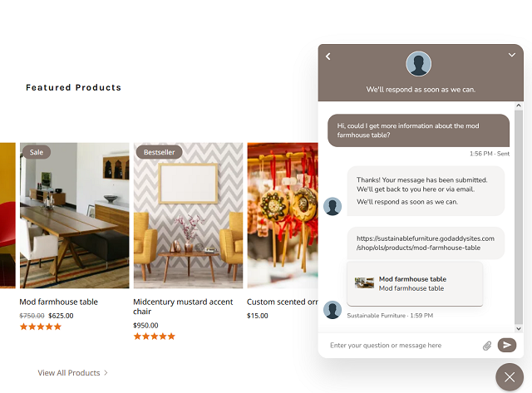The image size is (532, 393).
Task: Open the Midcentury mustard accent chair image
Action: pos(189,215)
